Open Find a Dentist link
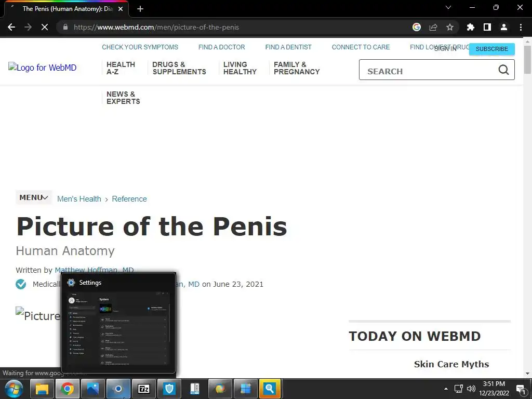This screenshot has height=399, width=532. 288,47
